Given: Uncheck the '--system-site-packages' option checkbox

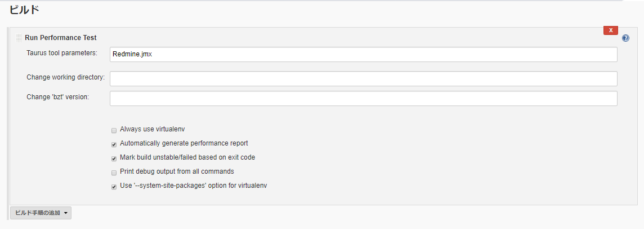Looking at the screenshot, I should pos(114,186).
